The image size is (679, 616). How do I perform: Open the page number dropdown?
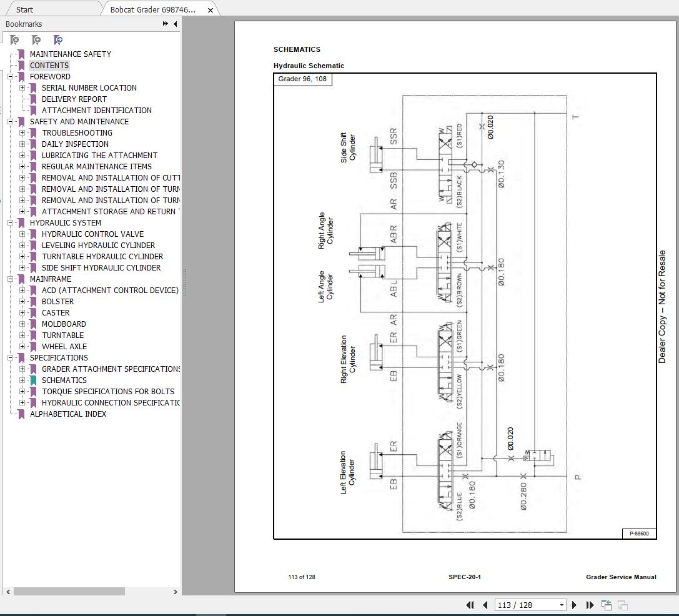click(x=562, y=605)
